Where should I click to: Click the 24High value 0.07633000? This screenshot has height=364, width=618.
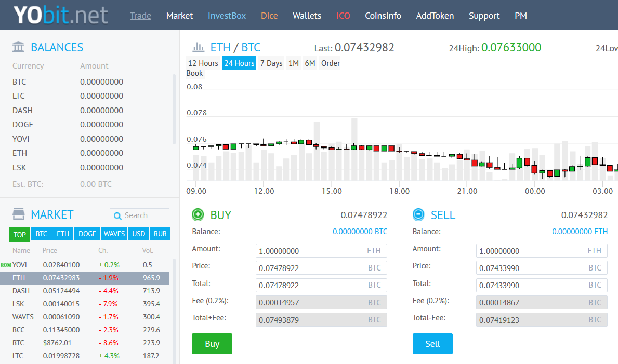[511, 47]
